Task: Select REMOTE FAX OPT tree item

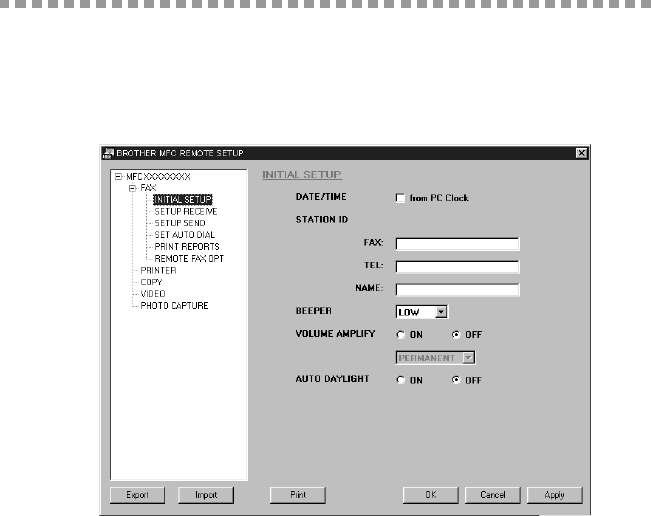Action: point(189,259)
